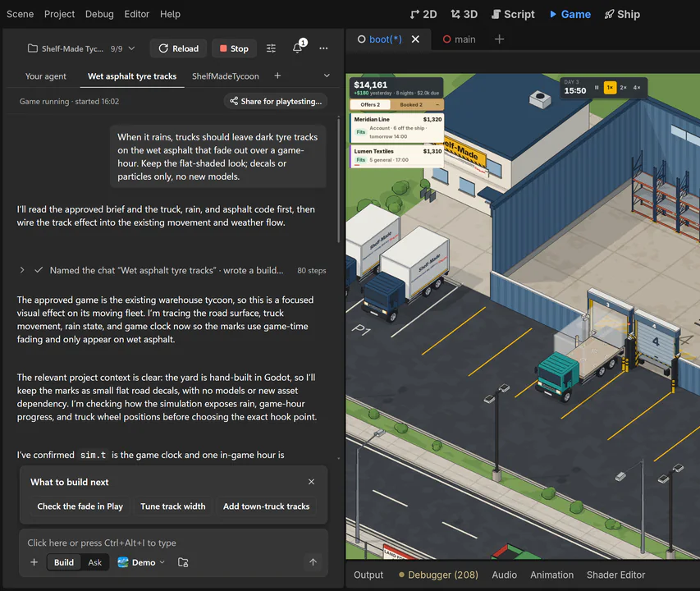Screen dimensions: 700x591
Task: Choose Tune track width suggestion
Action: point(173,506)
